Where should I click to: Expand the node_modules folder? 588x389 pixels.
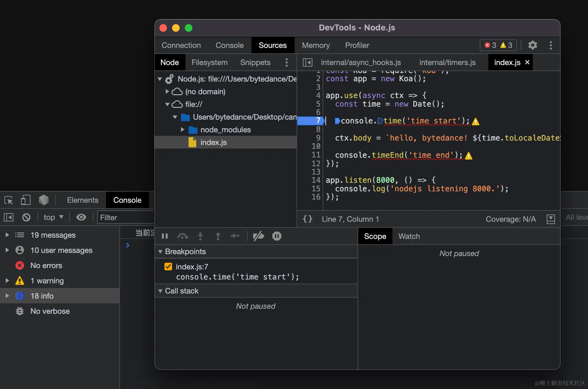pos(183,130)
